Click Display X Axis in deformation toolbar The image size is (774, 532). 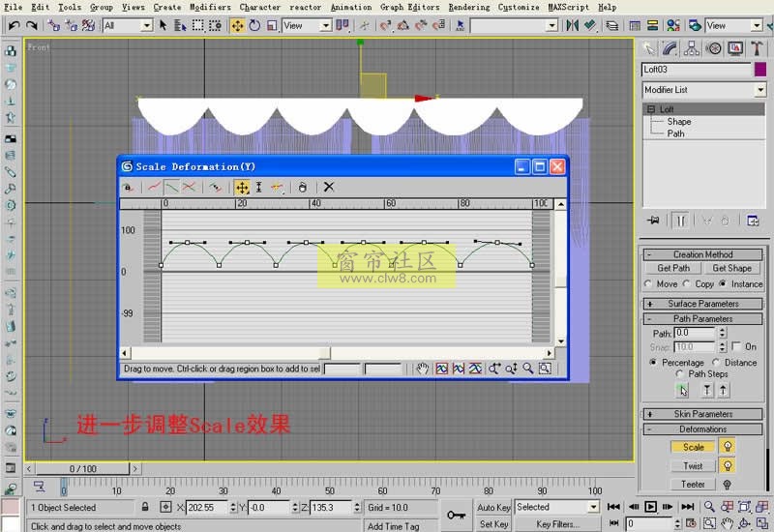pos(155,187)
